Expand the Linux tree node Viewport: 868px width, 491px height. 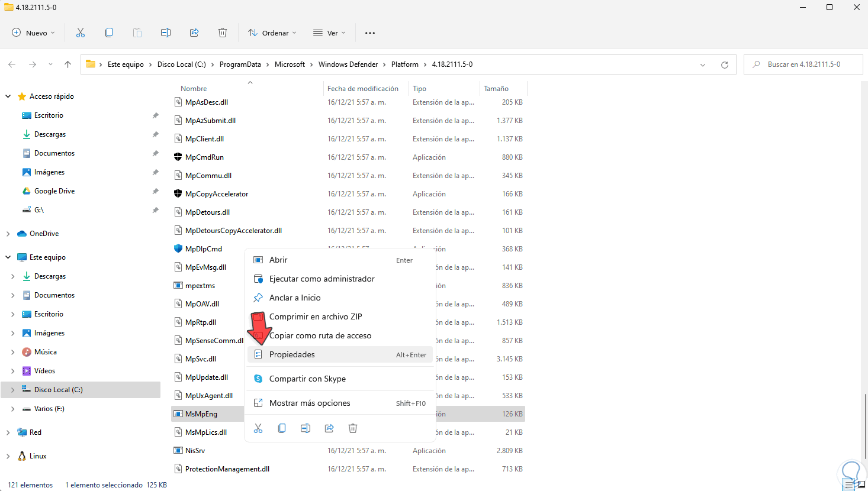pyautogui.click(x=8, y=456)
